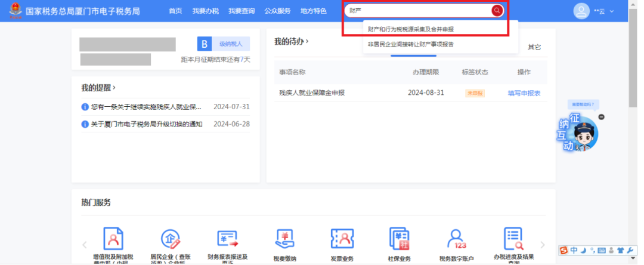The height and width of the screenshot is (265, 644).
Task: Click the 2024-06-28 reminder date
Action: pyautogui.click(x=231, y=124)
